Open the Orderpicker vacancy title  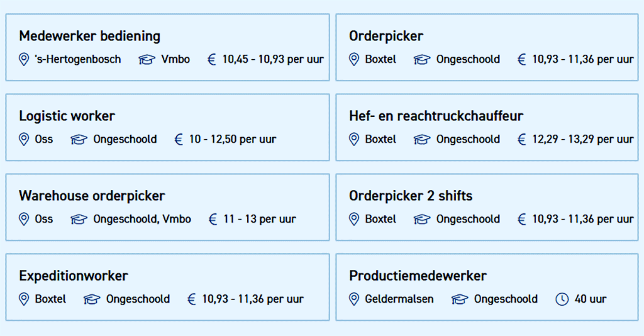[x=386, y=36]
